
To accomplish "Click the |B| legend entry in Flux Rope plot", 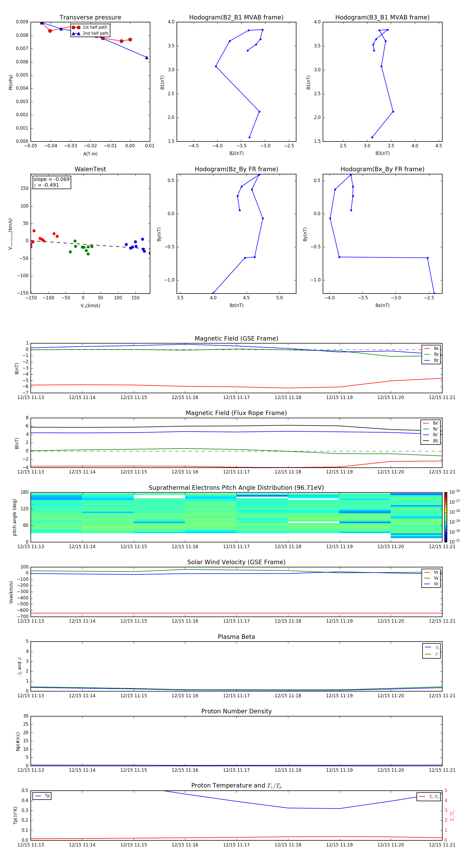I will 431,441.
